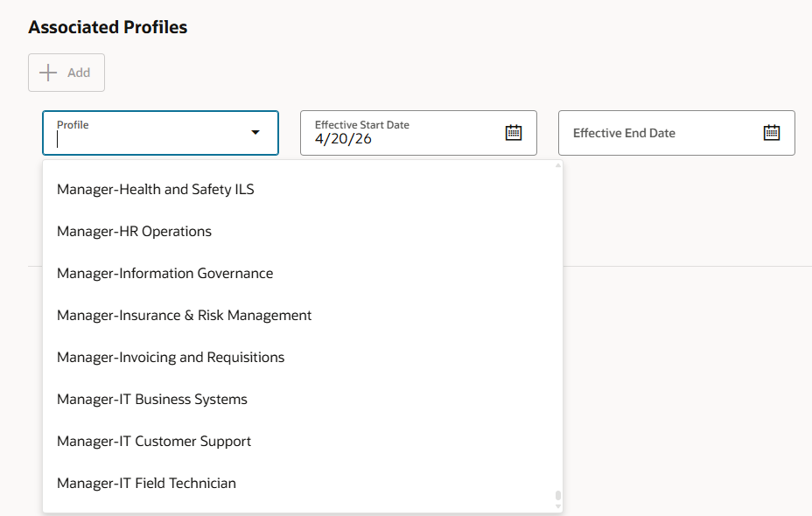Choose Manager-Invoicing and Requisitions
Viewport: 812px width, 516px height.
[303, 357]
